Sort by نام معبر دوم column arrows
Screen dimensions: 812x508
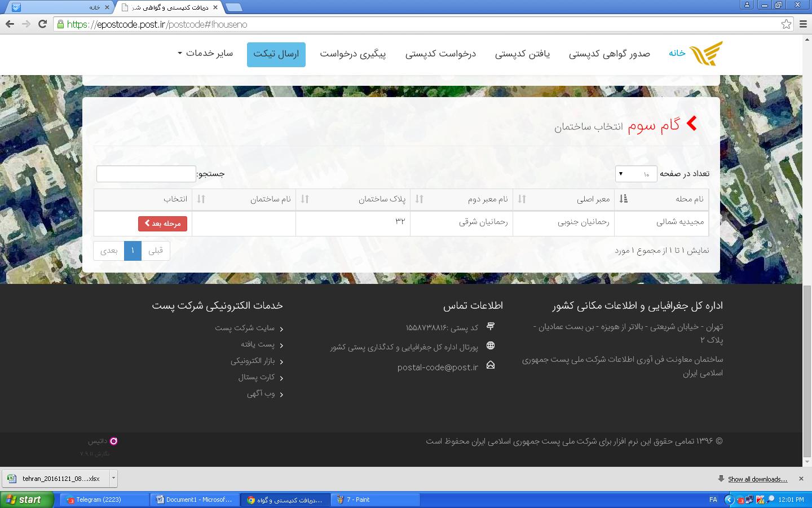[x=419, y=199]
